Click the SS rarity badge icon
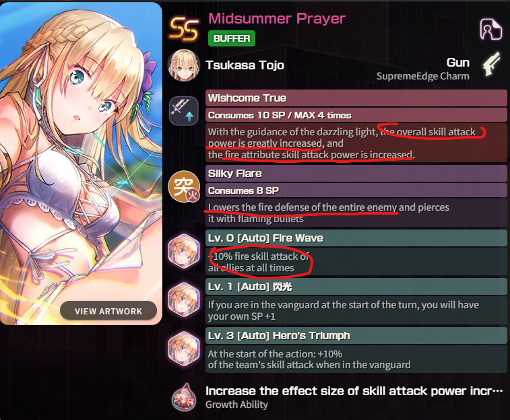 184,29
